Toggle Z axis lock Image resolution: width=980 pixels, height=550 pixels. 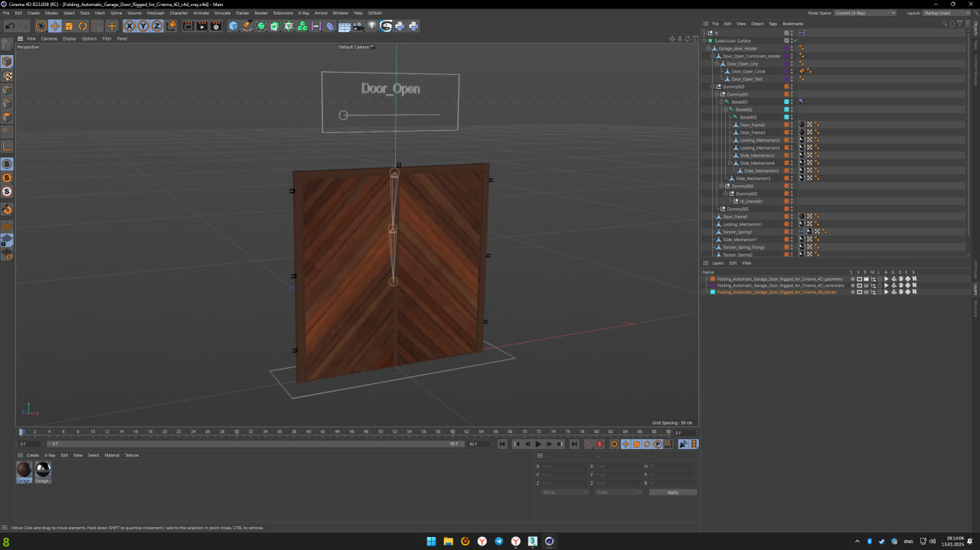pos(157,26)
